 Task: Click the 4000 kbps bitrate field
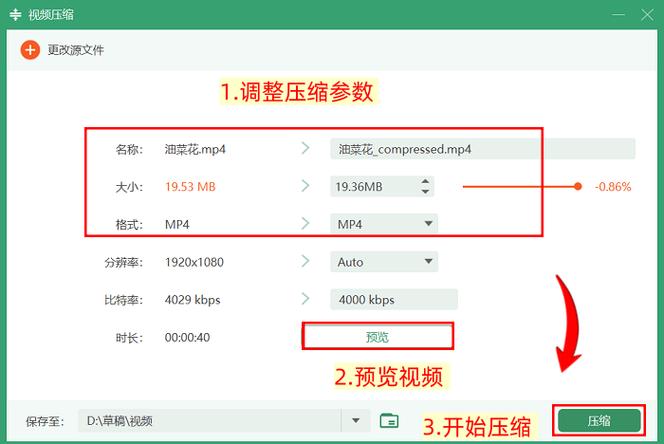click(x=394, y=299)
